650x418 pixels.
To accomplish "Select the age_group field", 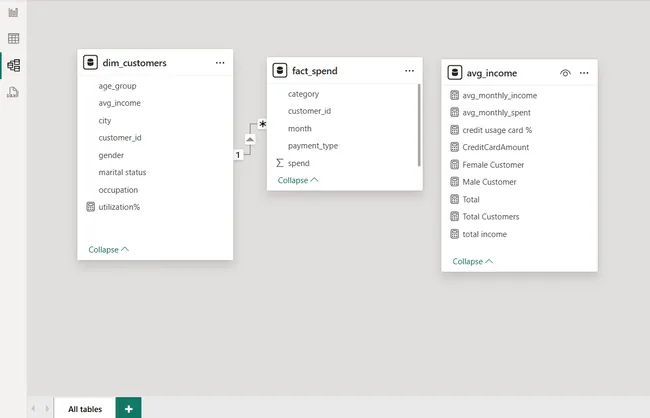I will [x=117, y=86].
